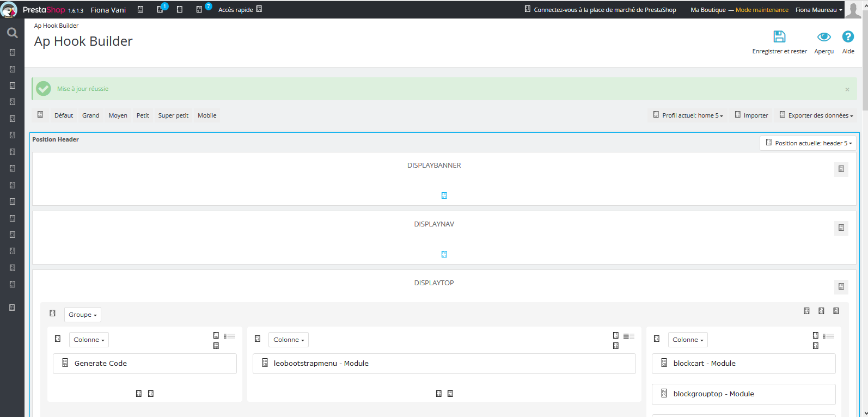The width and height of the screenshot is (868, 417).
Task: Open the Accès rapide dropdown
Action: coord(240,10)
